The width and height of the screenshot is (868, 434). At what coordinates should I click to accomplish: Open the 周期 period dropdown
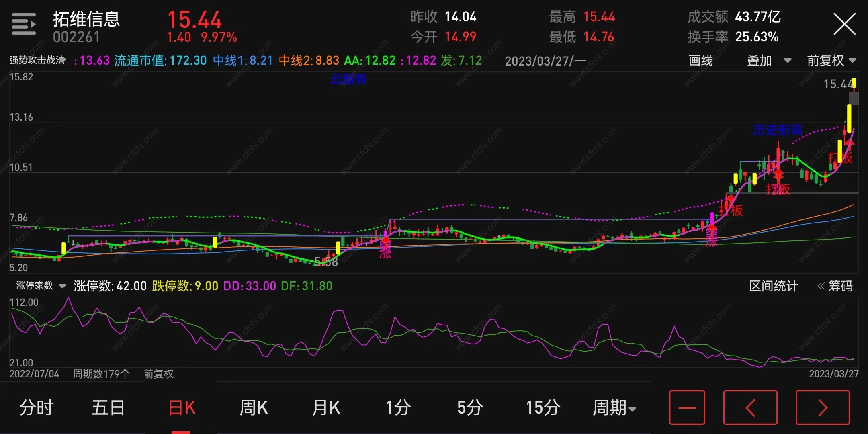[614, 408]
